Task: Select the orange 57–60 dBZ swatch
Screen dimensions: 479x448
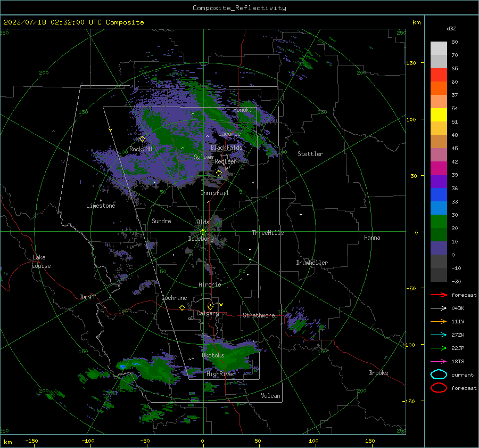Action: (x=439, y=88)
